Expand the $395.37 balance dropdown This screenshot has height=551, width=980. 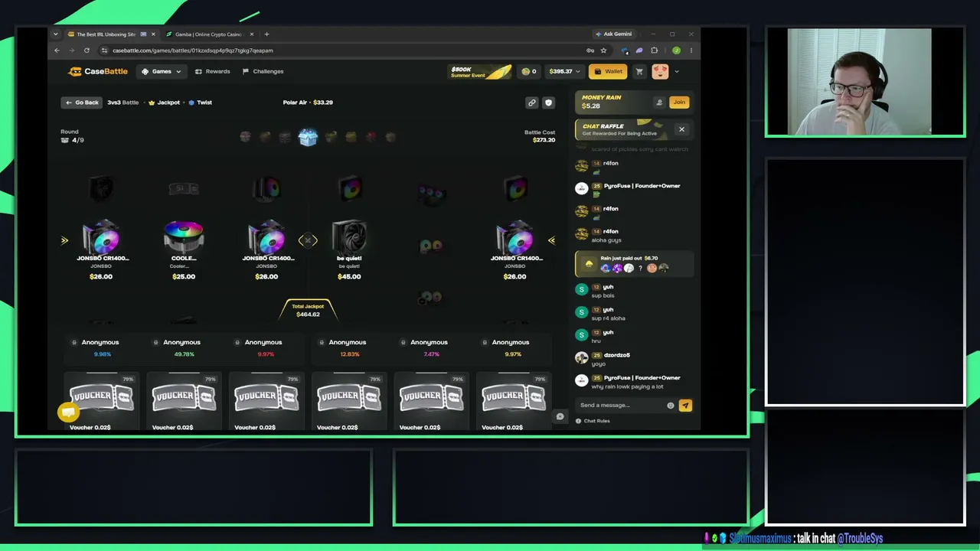point(564,71)
